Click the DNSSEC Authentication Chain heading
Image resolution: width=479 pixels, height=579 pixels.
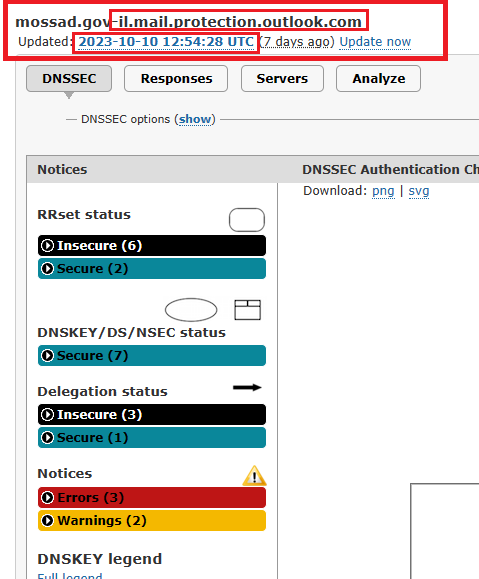point(390,169)
